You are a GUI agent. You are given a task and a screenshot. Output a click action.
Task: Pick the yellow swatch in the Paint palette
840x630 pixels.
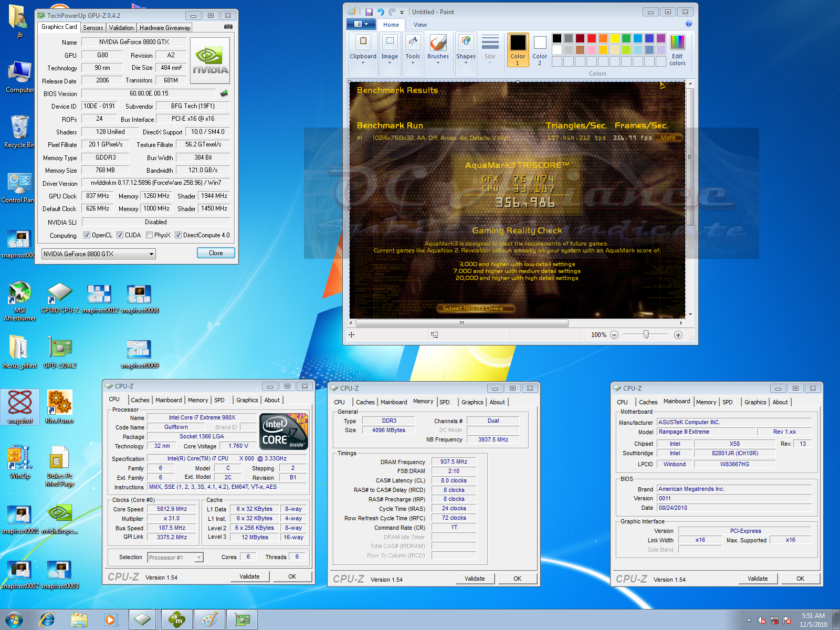(x=615, y=38)
